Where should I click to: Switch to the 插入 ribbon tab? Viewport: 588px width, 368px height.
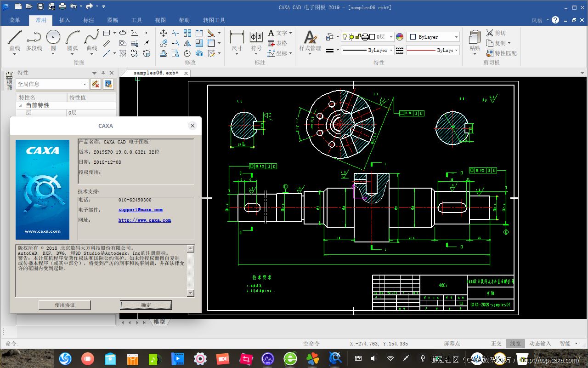(65, 20)
